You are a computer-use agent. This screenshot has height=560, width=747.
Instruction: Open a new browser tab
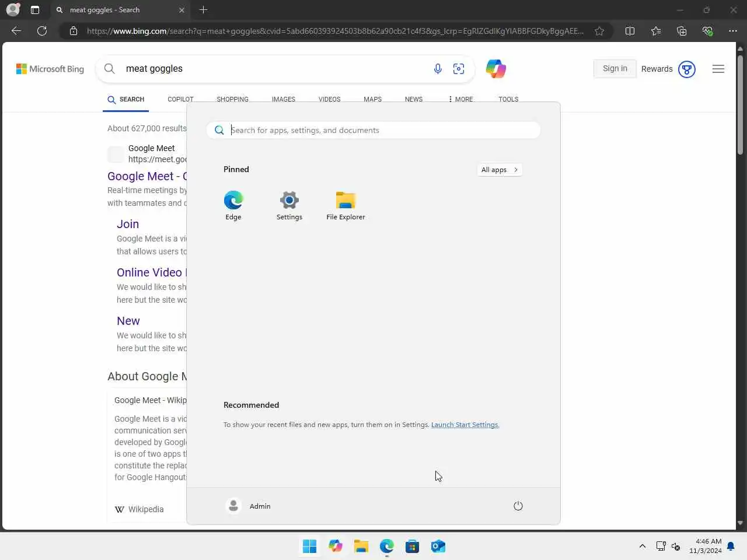coord(203,10)
